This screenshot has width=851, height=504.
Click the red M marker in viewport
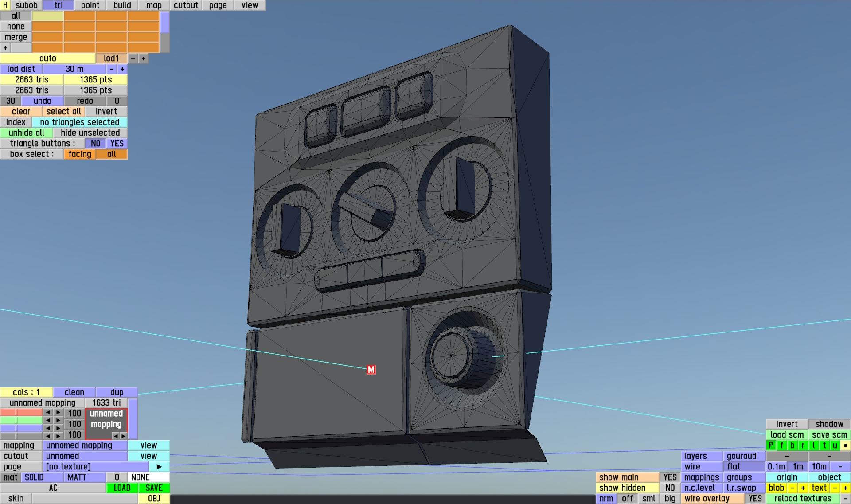click(x=371, y=370)
